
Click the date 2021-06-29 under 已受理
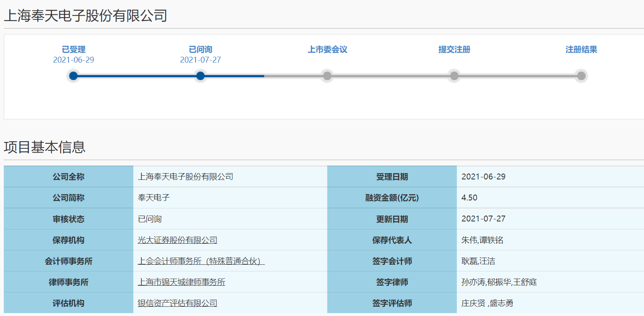click(x=74, y=60)
